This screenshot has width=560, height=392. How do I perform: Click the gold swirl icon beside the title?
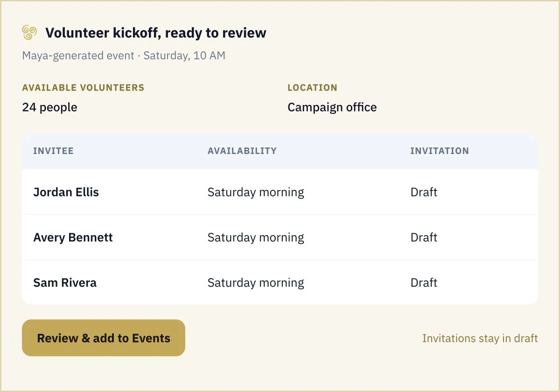[x=29, y=33]
